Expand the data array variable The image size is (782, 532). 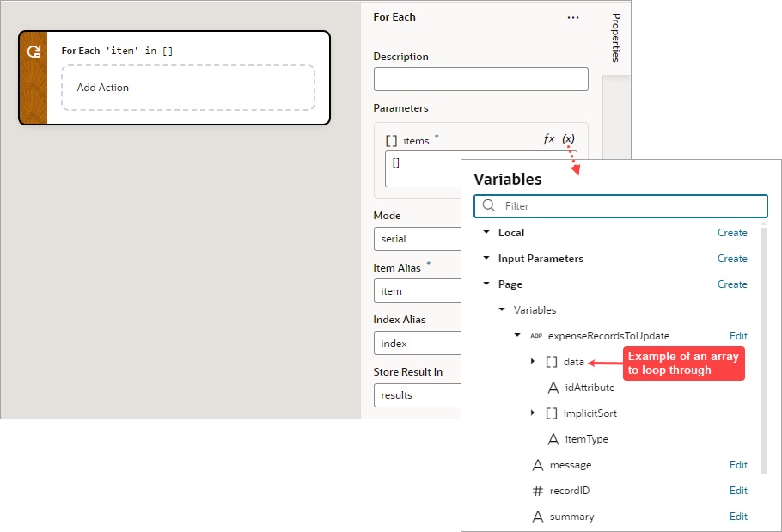click(x=533, y=361)
